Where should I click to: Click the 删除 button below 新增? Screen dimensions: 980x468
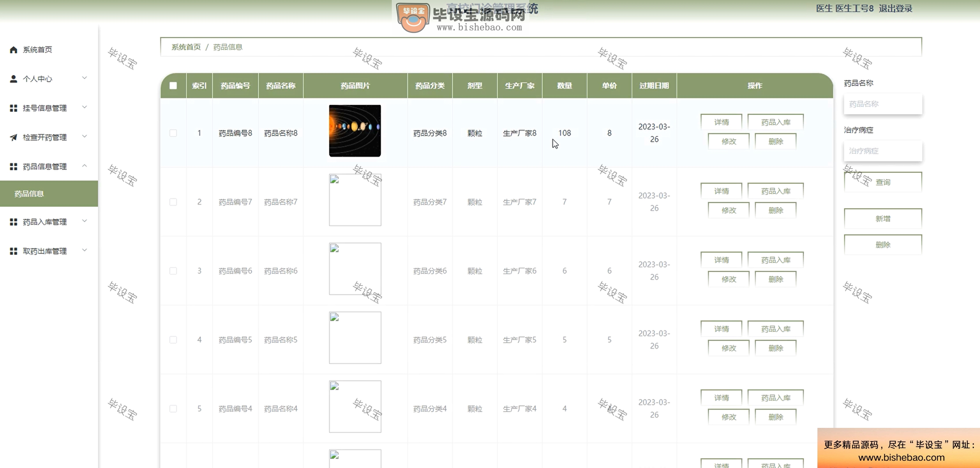pos(883,245)
